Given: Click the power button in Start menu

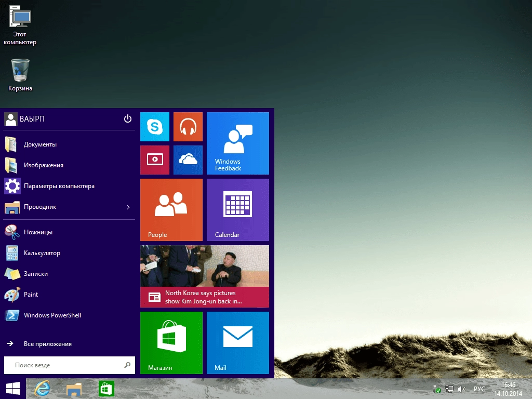Looking at the screenshot, I should coord(128,119).
